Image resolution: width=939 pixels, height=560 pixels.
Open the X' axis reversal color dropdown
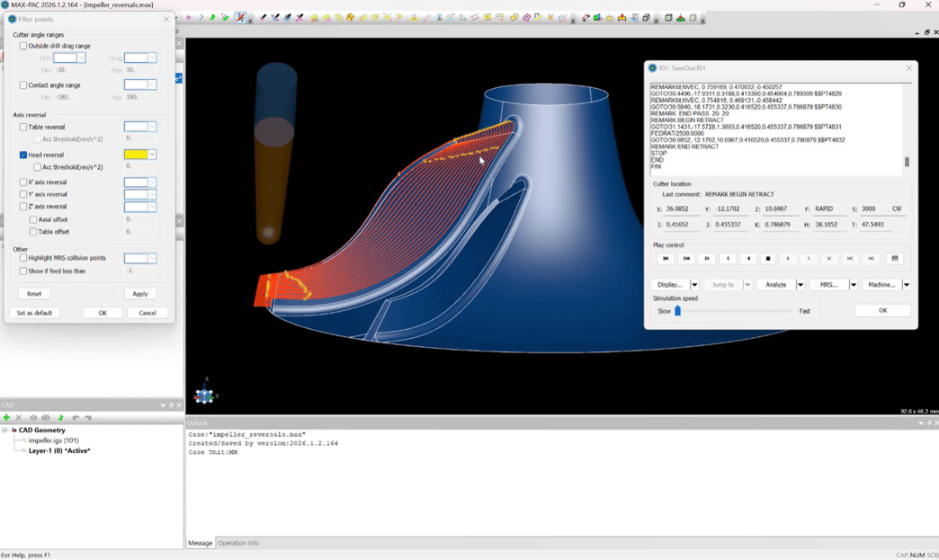(x=152, y=182)
